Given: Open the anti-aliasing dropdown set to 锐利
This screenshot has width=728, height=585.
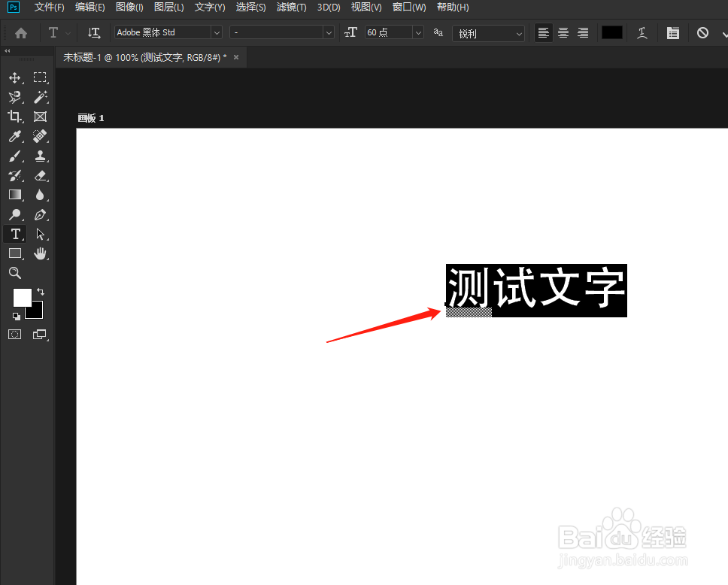Looking at the screenshot, I should click(518, 33).
